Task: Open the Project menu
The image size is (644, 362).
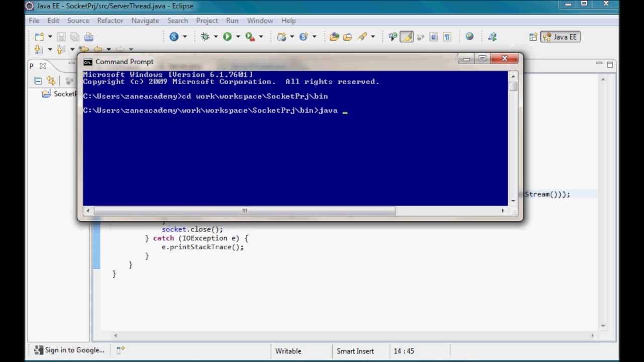Action: (x=207, y=21)
